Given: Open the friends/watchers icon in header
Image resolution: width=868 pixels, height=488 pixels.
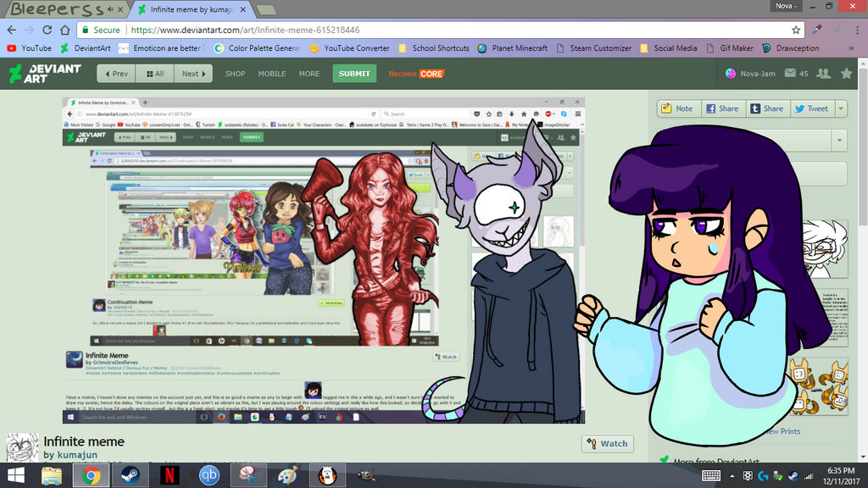Looking at the screenshot, I should (x=824, y=73).
